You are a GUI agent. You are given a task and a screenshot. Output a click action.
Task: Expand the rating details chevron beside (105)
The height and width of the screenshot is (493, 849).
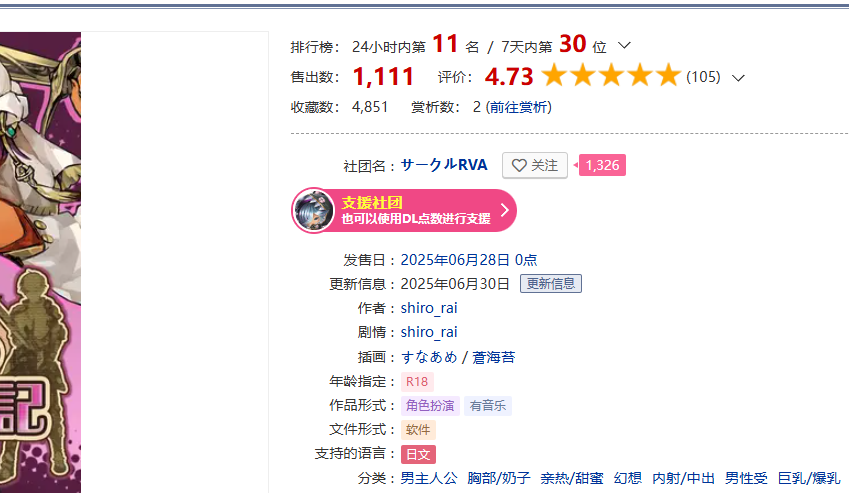tap(738, 78)
